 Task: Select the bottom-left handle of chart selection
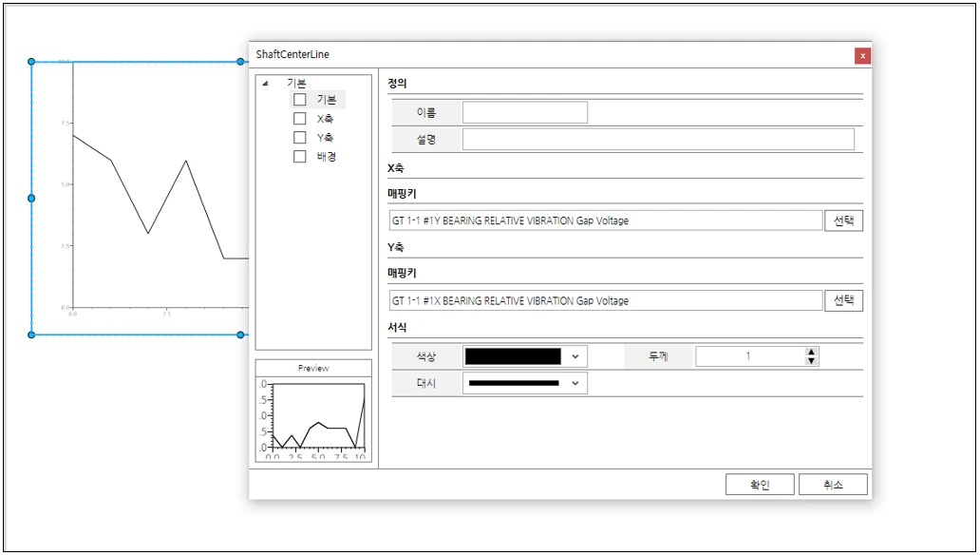[31, 335]
